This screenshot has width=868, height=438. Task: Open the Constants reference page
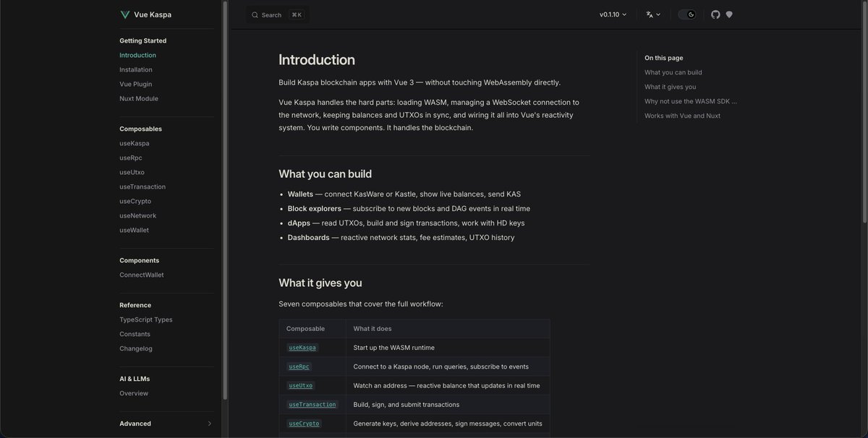click(x=135, y=334)
